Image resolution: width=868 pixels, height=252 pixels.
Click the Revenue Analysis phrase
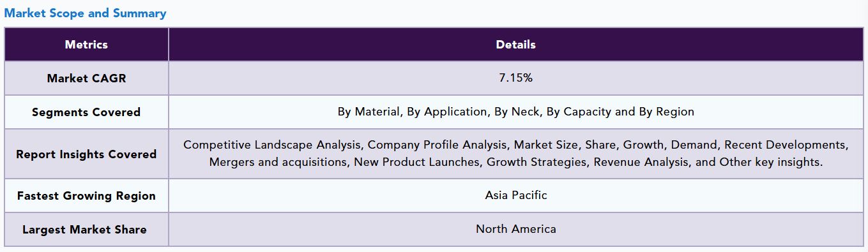[x=641, y=162]
